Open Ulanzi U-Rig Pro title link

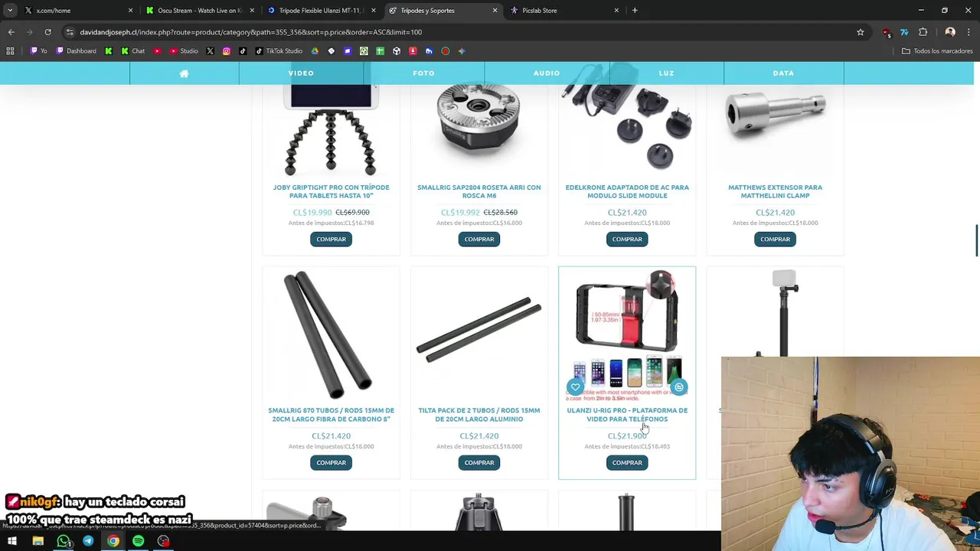(627, 415)
